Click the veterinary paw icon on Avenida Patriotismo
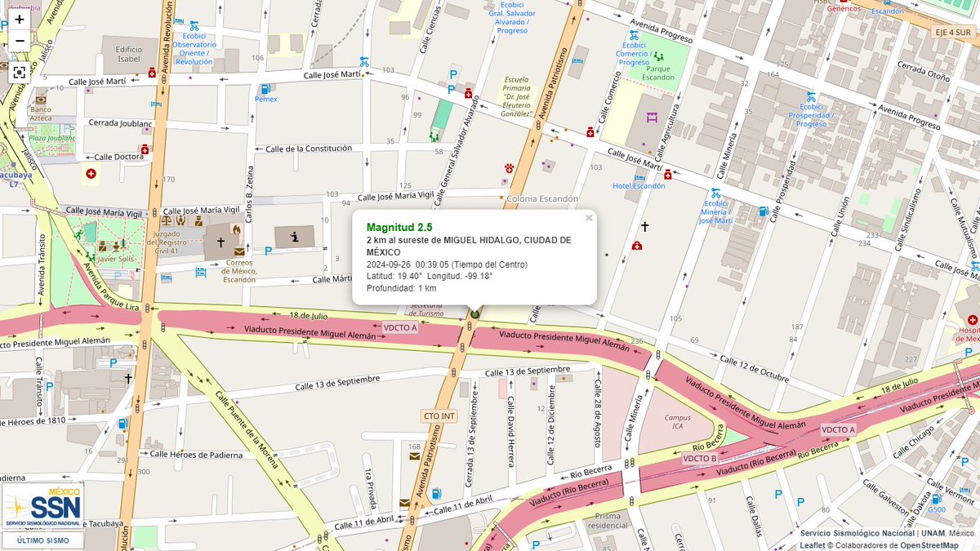The width and height of the screenshot is (980, 551). click(x=509, y=167)
